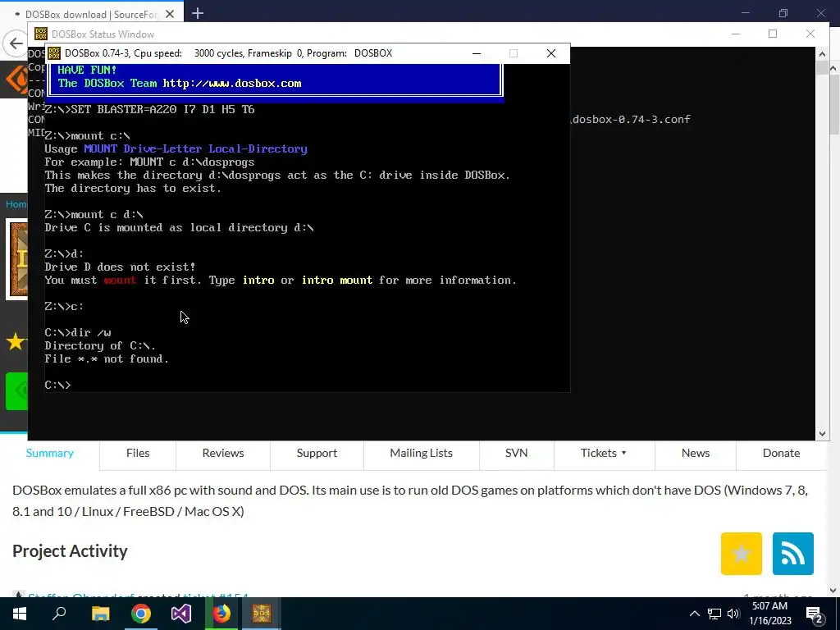Open a new browser tab
840x630 pixels.
pos(198,13)
